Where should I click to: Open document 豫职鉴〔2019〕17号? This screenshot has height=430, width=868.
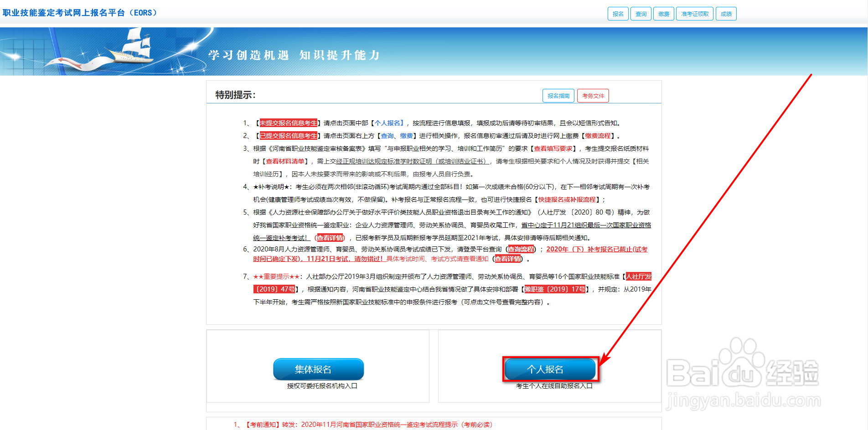[556, 289]
